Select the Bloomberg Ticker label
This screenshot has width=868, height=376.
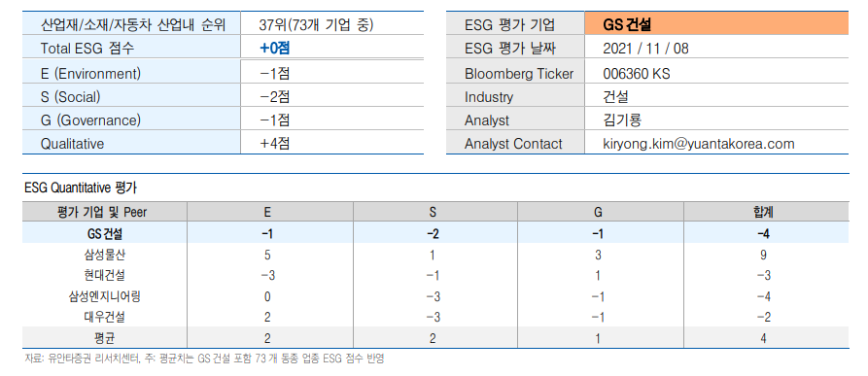click(519, 74)
